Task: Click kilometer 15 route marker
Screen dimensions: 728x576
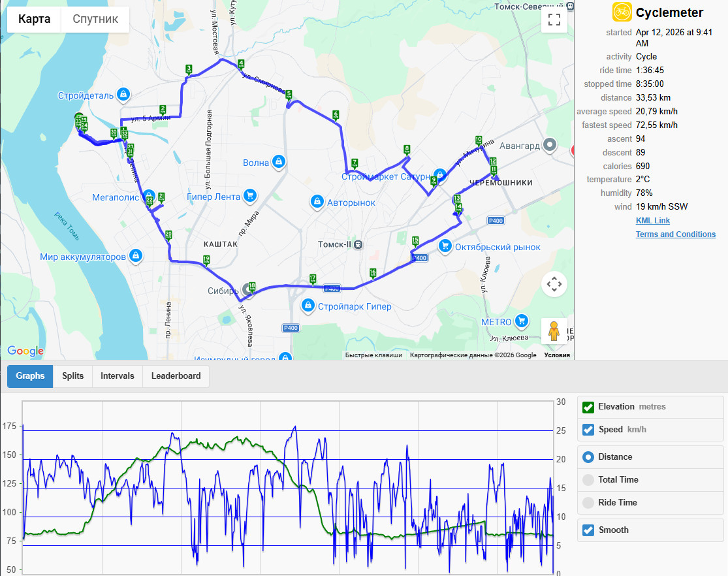Action: pyautogui.click(x=415, y=241)
